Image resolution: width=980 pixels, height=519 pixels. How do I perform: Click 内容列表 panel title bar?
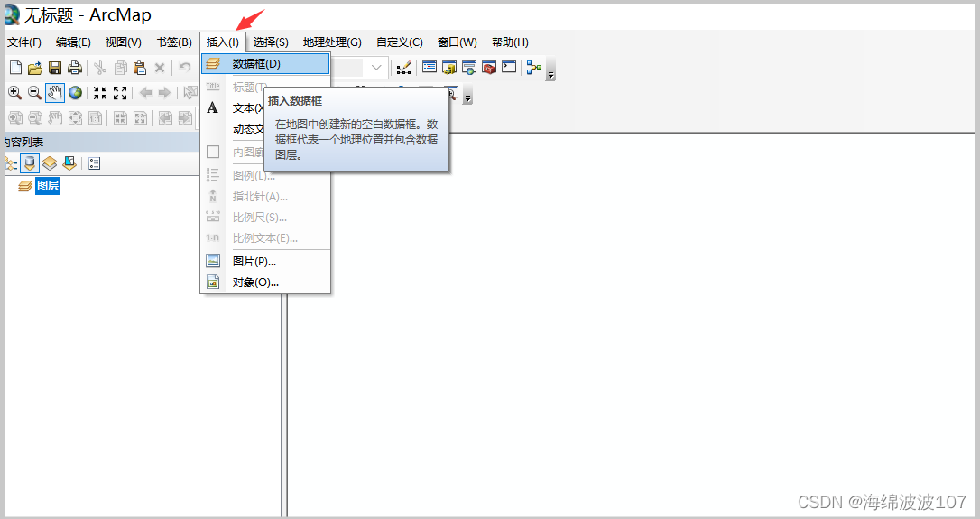[x=103, y=143]
